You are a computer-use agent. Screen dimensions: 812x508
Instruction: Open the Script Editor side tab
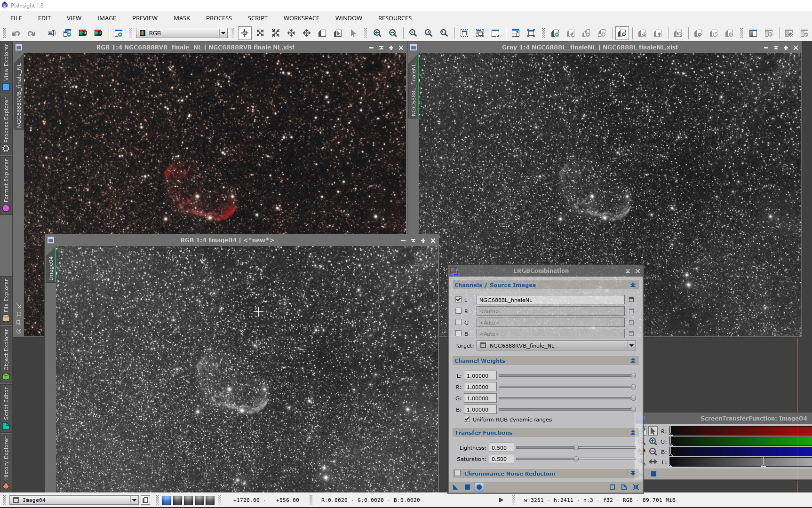point(6,408)
